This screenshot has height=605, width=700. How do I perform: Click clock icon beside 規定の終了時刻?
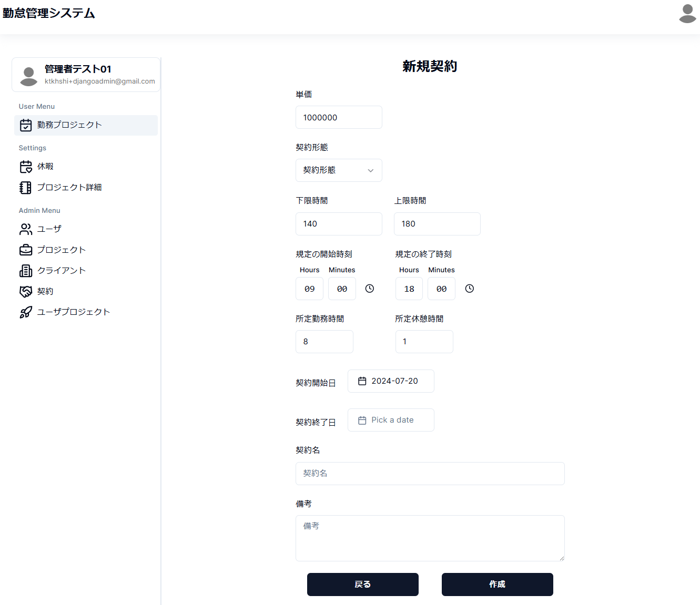coord(470,289)
